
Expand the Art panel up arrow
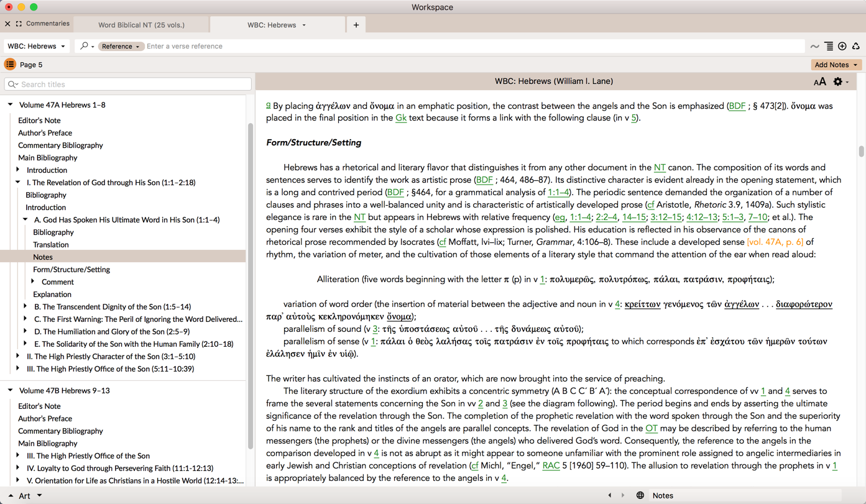(x=10, y=496)
